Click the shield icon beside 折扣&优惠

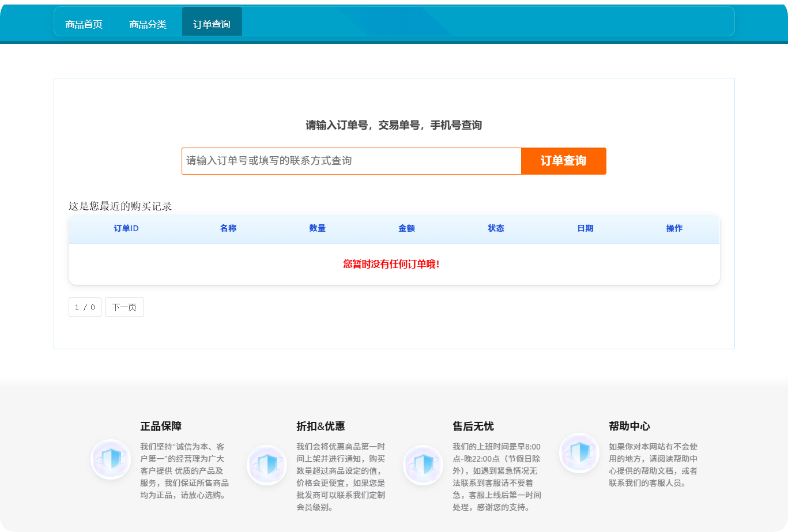coord(267,465)
